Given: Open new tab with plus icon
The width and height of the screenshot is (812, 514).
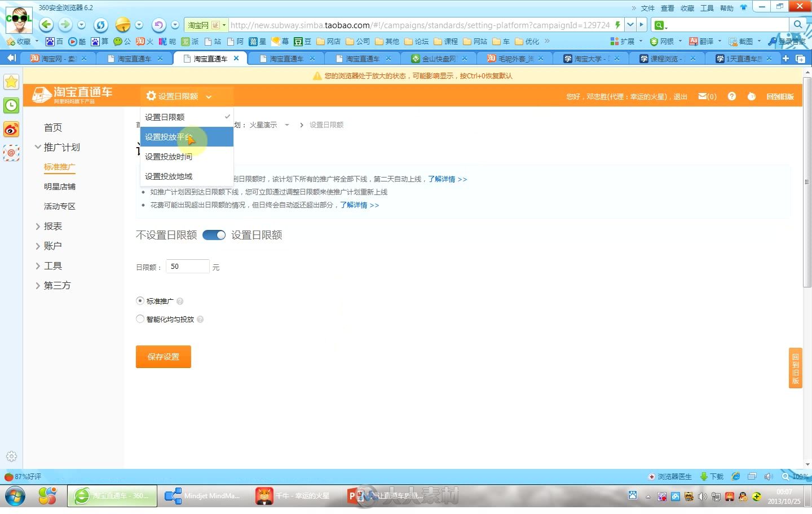Looking at the screenshot, I should (x=785, y=58).
